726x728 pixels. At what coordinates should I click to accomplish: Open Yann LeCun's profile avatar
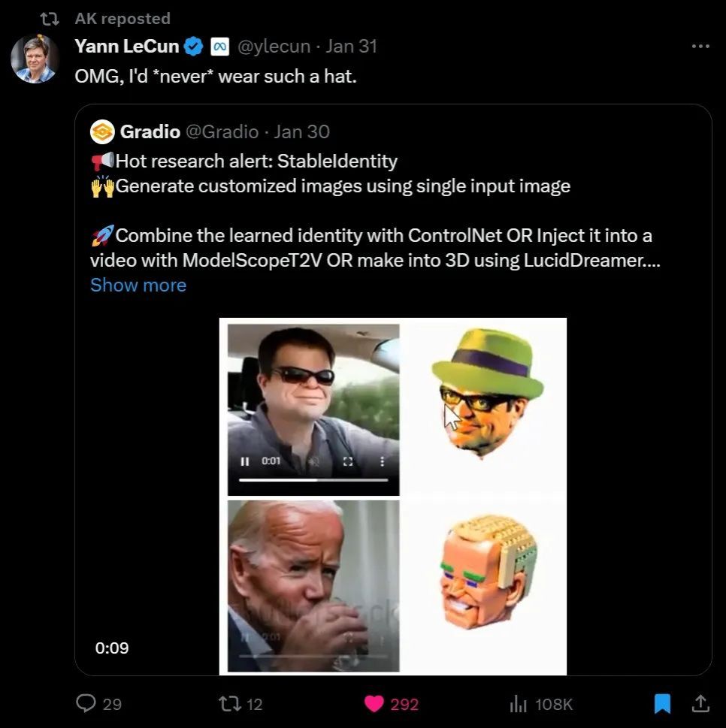[x=35, y=59]
